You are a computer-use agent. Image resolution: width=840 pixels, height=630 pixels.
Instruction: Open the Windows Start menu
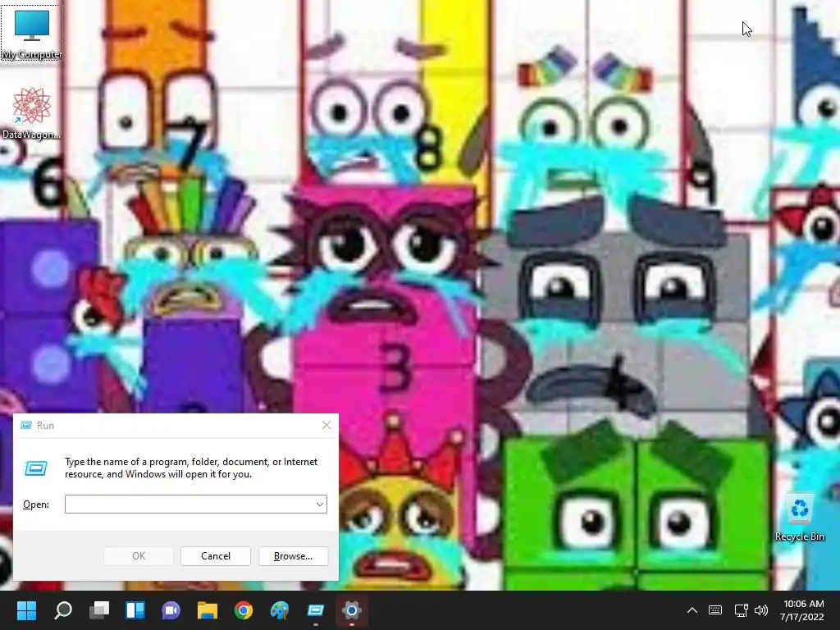(x=26, y=610)
